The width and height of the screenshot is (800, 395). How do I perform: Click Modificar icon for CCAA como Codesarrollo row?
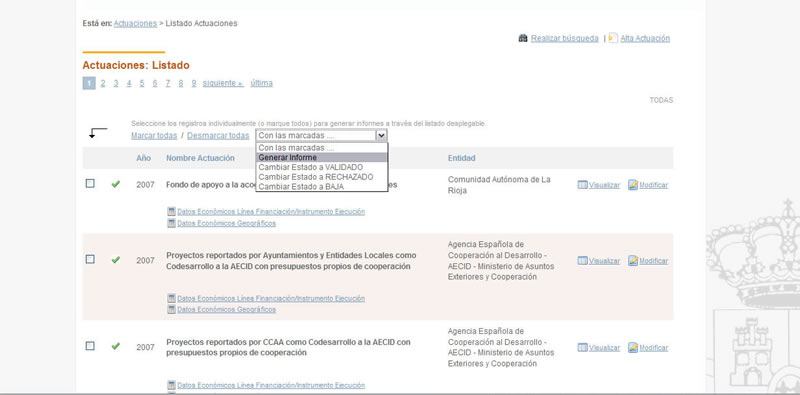click(633, 347)
